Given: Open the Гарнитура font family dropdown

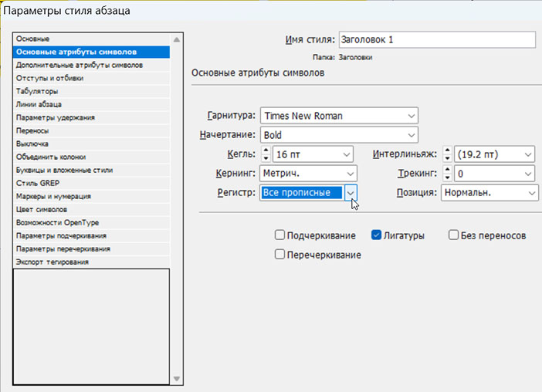Looking at the screenshot, I should click(410, 116).
